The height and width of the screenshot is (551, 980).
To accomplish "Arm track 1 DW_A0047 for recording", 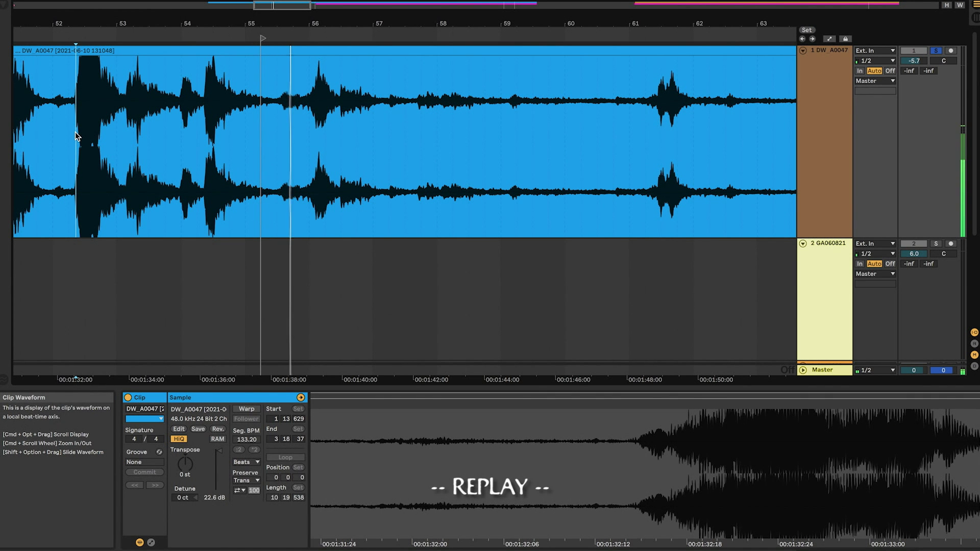I will [950, 51].
